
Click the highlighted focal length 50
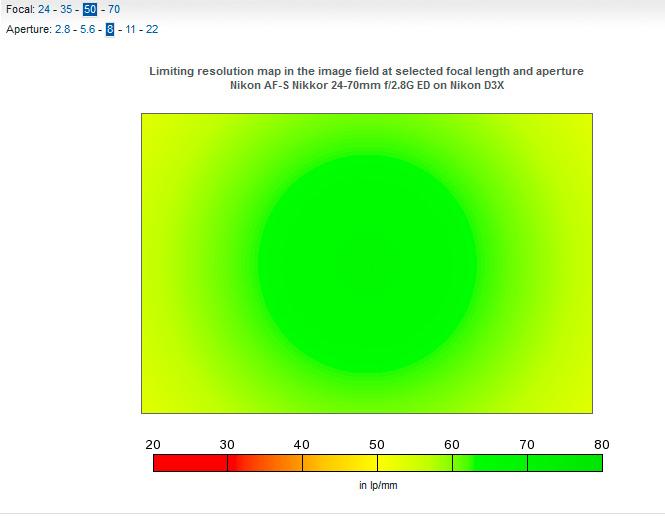pyautogui.click(x=90, y=9)
